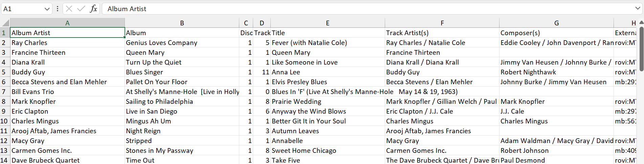Click the Select All corner triangle
The height and width of the screenshot is (164, 644).
coord(5,23)
